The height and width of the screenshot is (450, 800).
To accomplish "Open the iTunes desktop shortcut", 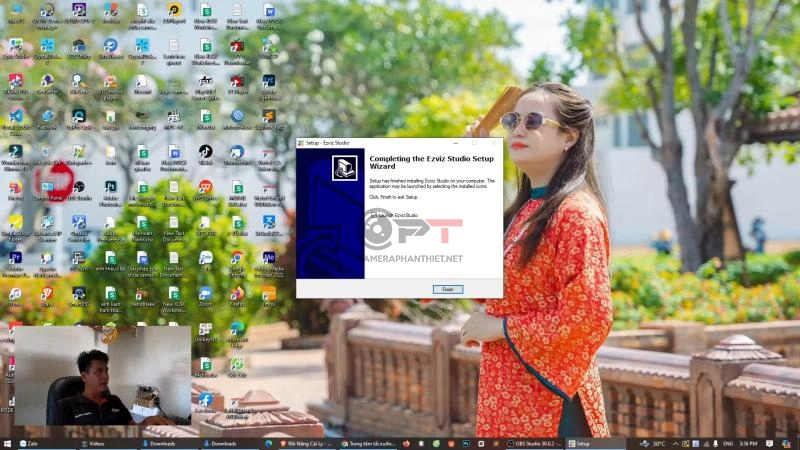I will pos(15,297).
